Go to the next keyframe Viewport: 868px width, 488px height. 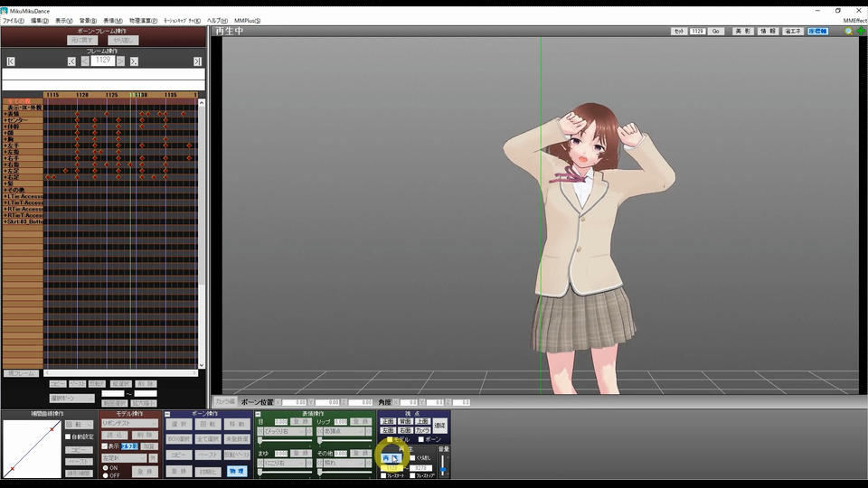point(134,61)
